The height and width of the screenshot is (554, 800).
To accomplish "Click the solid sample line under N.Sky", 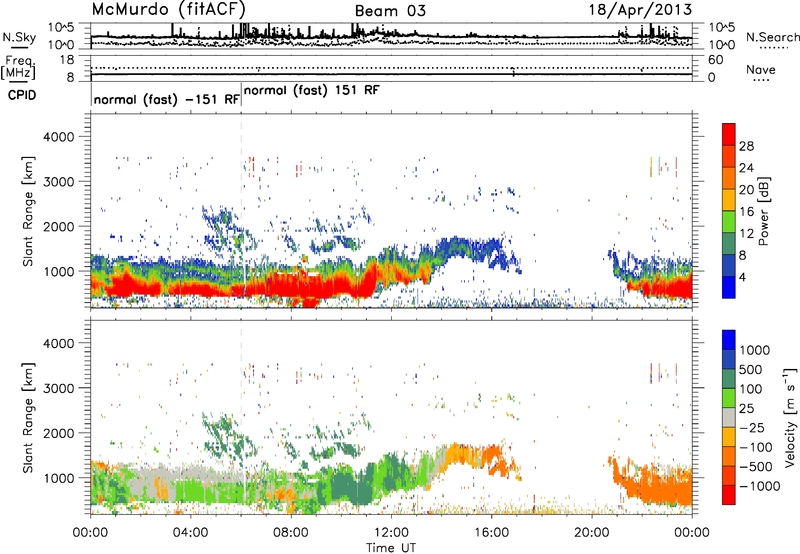I will coord(19,47).
